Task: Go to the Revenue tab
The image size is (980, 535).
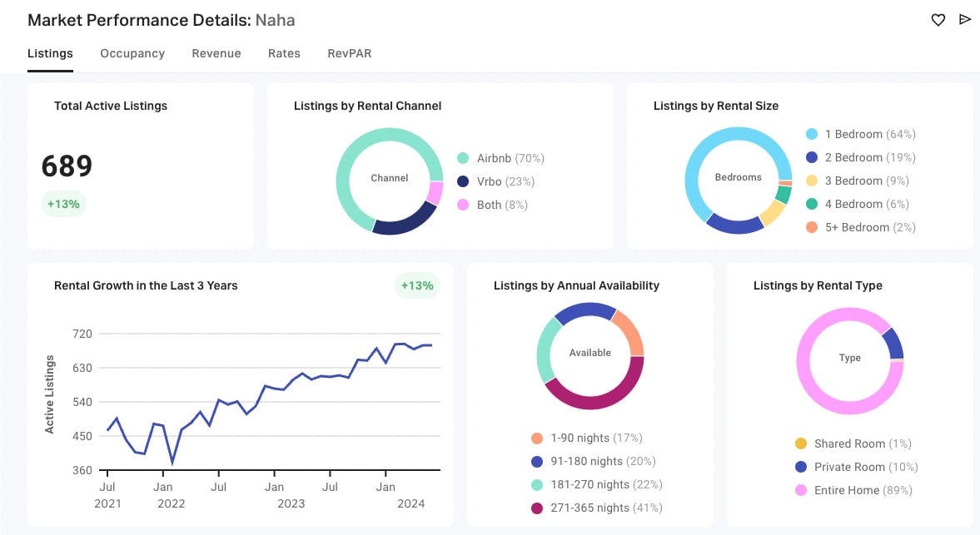Action: [x=216, y=54]
